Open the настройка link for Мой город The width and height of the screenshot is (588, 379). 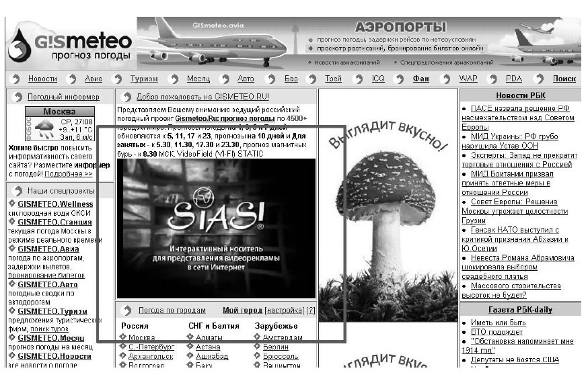pyautogui.click(x=285, y=310)
